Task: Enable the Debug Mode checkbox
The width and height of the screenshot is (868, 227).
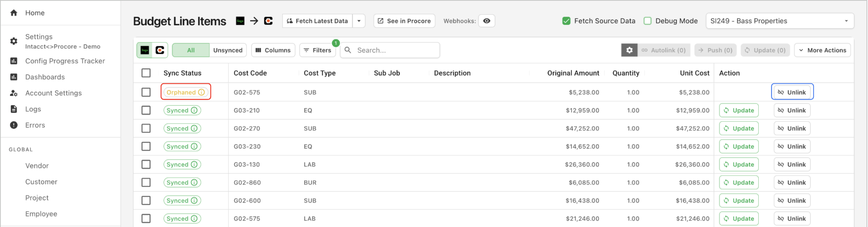Action: point(647,21)
